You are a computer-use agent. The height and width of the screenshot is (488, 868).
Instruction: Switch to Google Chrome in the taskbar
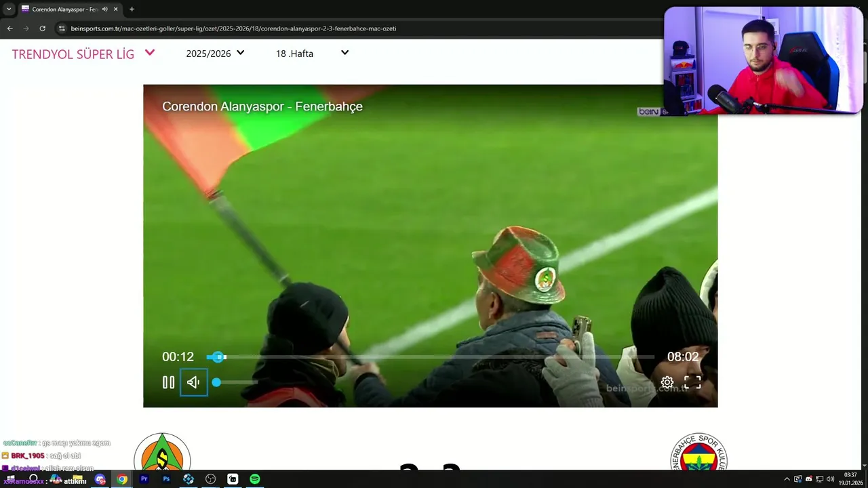122,479
